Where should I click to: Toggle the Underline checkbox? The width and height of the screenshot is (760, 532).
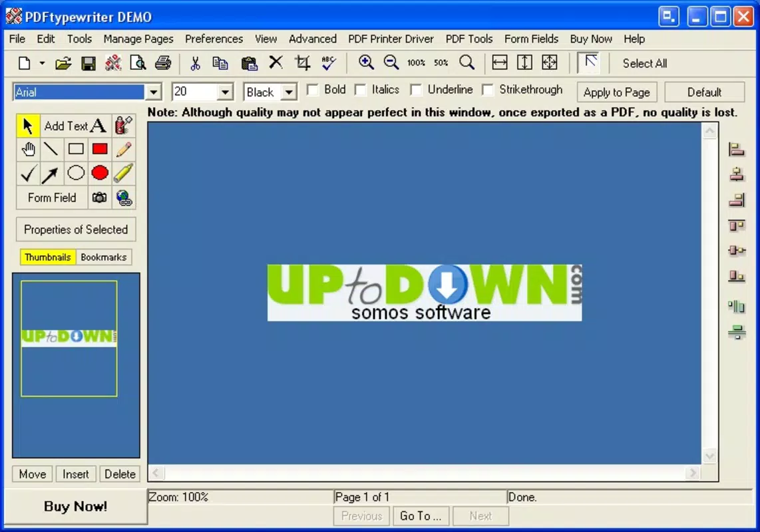[416, 90]
